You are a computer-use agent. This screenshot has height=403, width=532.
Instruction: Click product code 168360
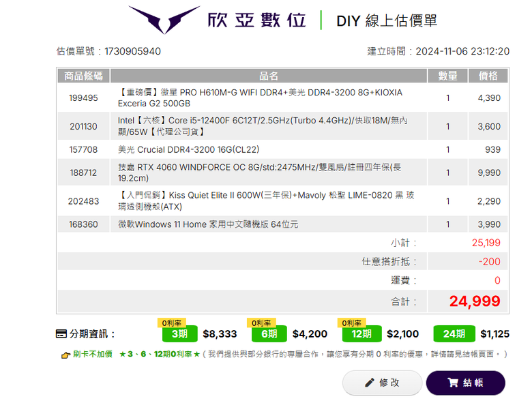(83, 224)
